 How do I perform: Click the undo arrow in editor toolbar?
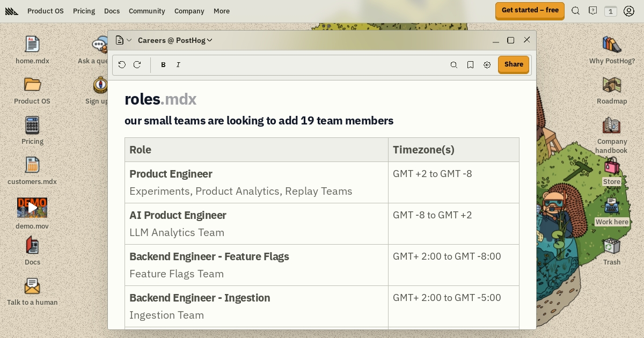click(122, 65)
